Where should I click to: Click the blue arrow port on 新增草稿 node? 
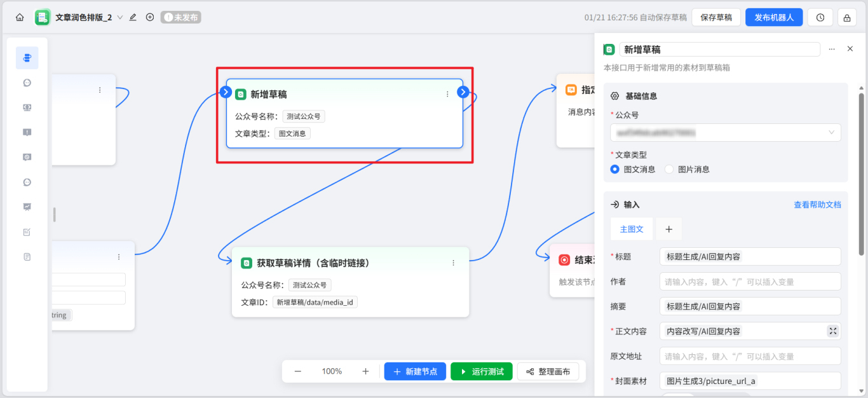click(463, 92)
